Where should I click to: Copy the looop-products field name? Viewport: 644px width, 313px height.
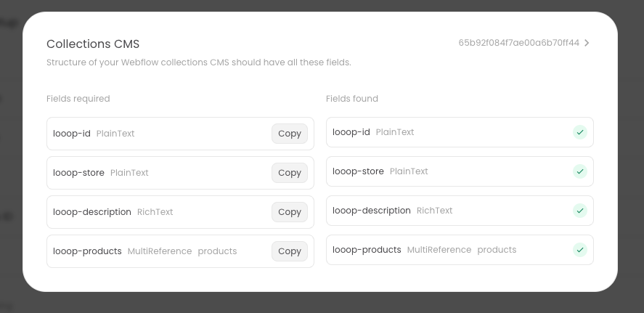click(x=289, y=251)
